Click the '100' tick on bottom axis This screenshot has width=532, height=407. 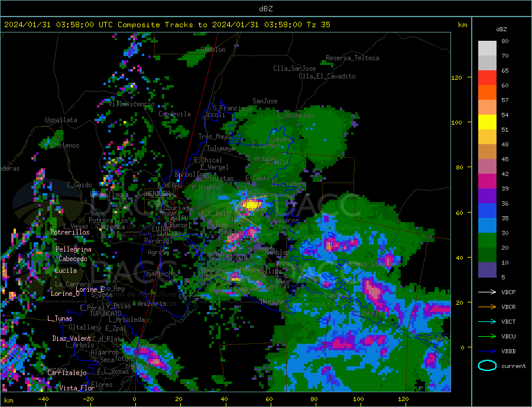point(358,399)
